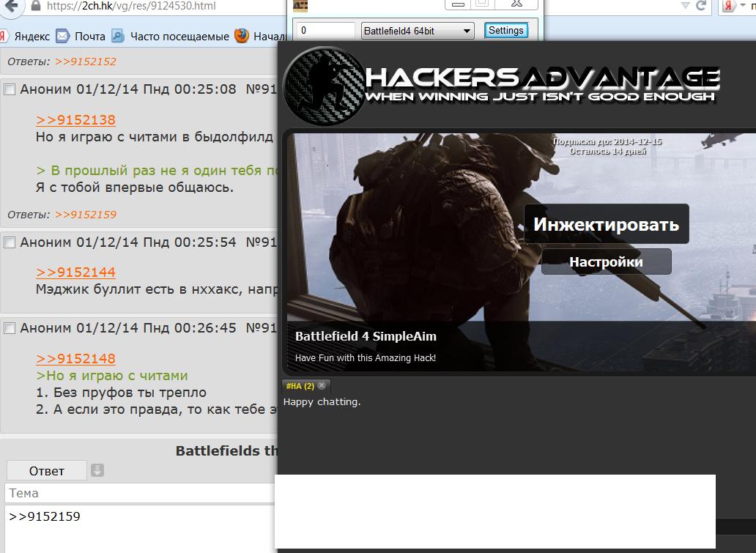The height and width of the screenshot is (553, 756).
Task: Click the 'Happy chatting.' chat message
Action: tap(322, 401)
